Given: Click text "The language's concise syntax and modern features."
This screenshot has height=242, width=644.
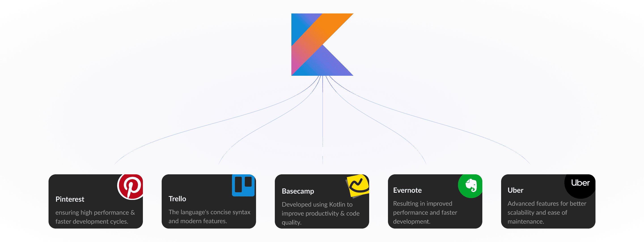Looking at the screenshot, I should (209, 216).
